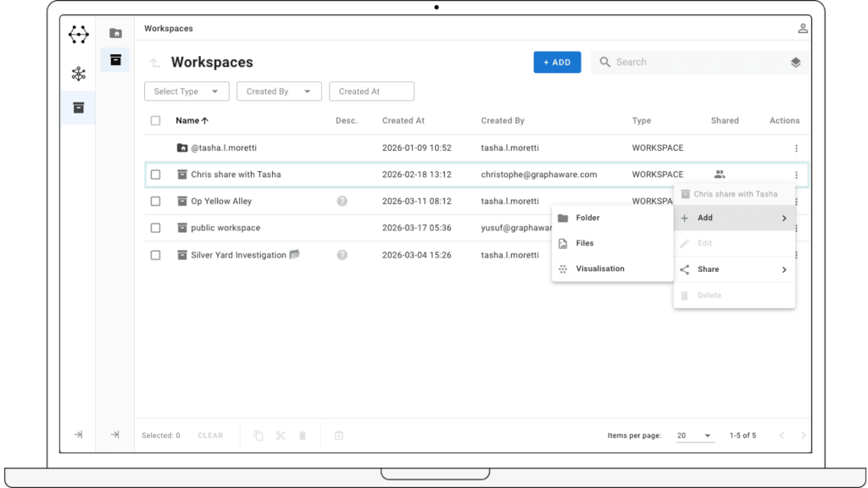Click the Created At filter field
The height and width of the screenshot is (488, 868).
[371, 91]
